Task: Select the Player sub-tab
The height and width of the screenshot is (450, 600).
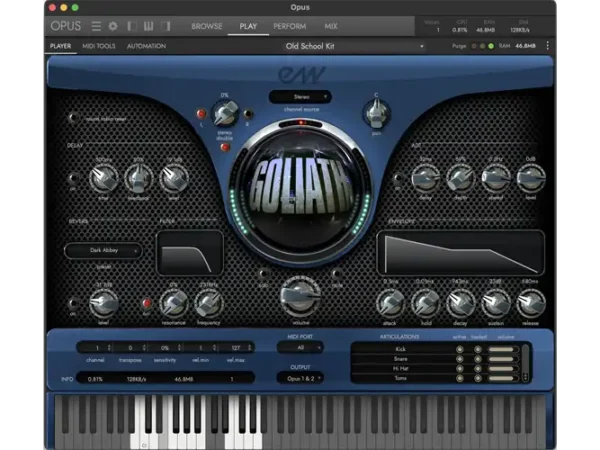Action: pyautogui.click(x=60, y=46)
